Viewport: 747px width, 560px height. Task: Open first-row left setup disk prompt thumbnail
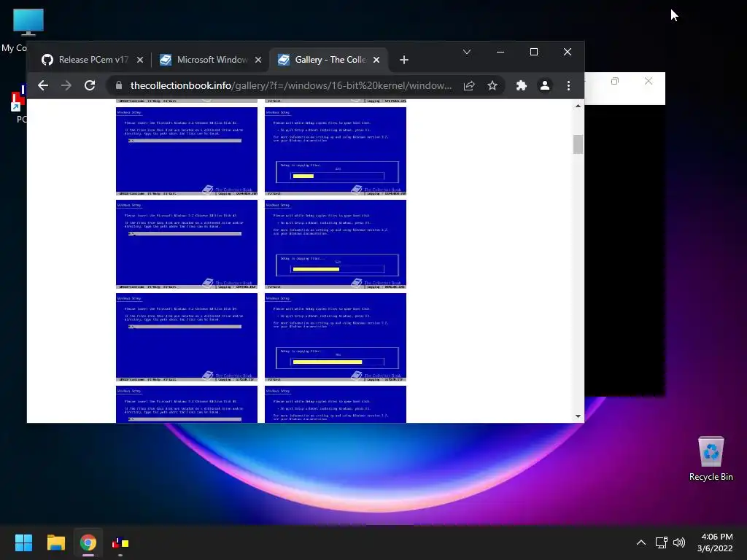(187, 152)
